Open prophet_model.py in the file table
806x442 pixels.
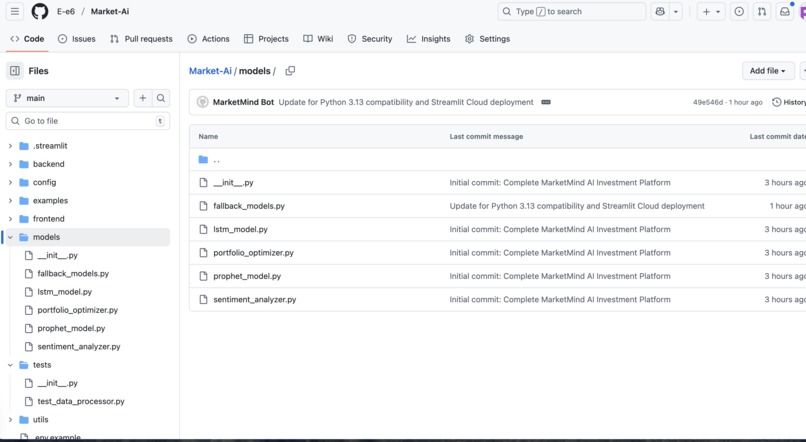point(247,276)
